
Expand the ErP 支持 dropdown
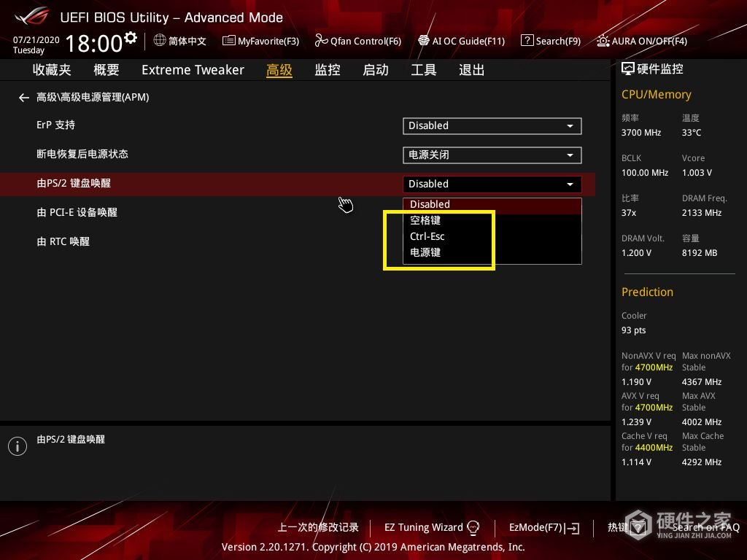[492, 126]
